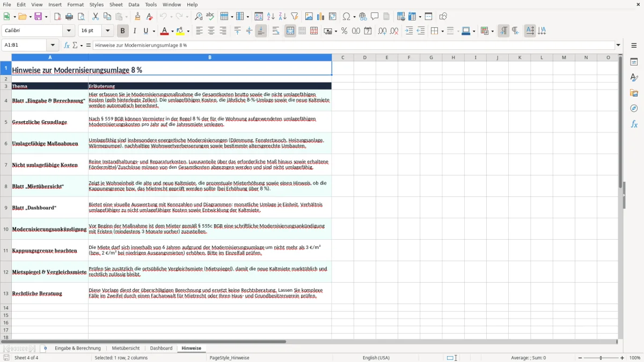Image resolution: width=644 pixels, height=362 pixels.
Task: Click into the formula input field
Action: [354, 45]
